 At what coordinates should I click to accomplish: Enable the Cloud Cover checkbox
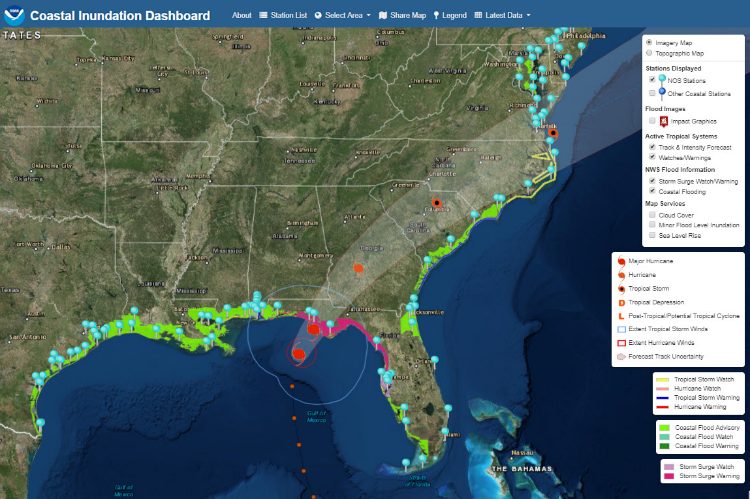[652, 214]
